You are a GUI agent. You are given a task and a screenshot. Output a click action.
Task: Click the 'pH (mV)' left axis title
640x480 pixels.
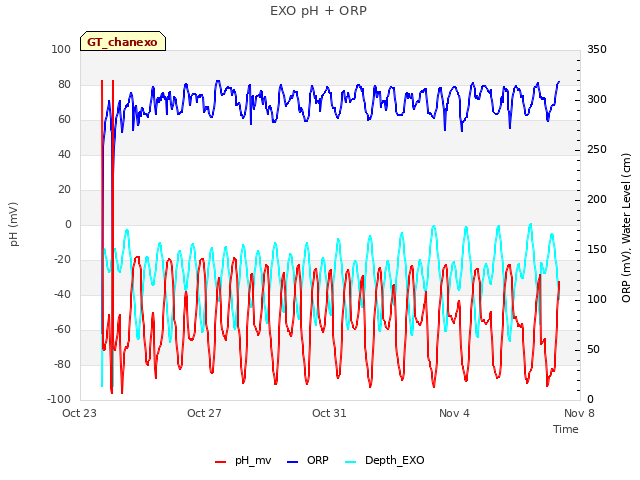14,224
